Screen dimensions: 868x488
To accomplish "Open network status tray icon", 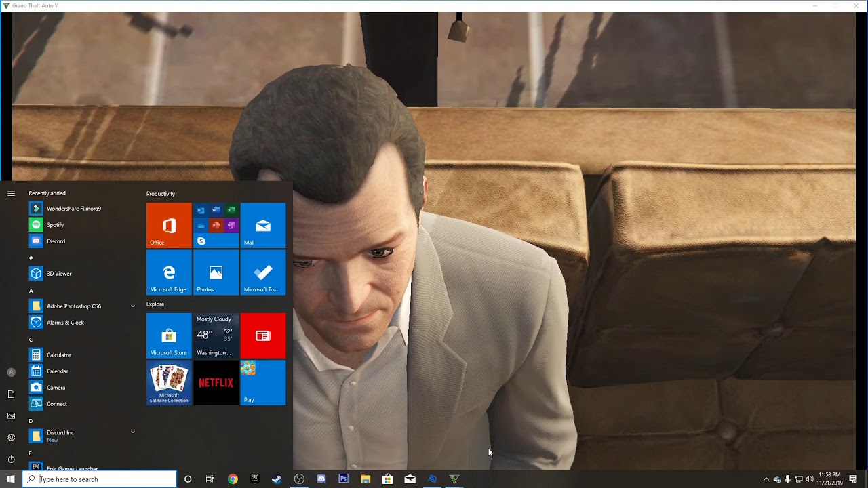I will (x=799, y=479).
